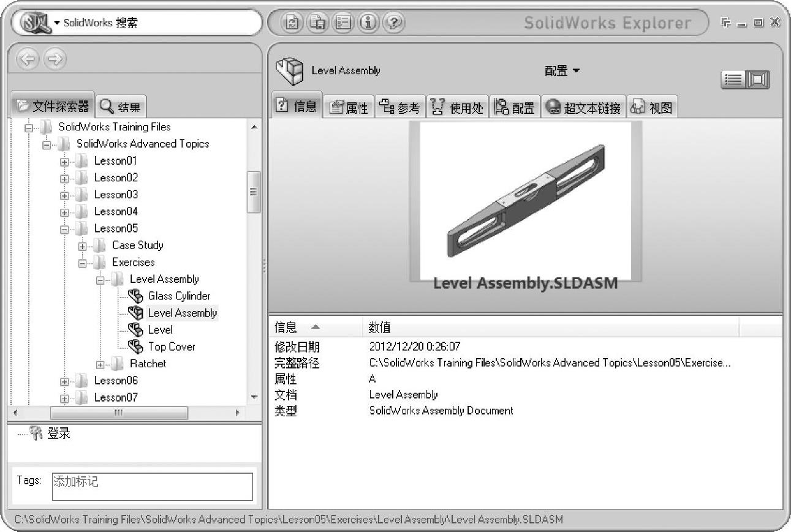Open the 配置 dropdown in the header
The height and width of the screenshot is (532, 791).
pos(562,71)
